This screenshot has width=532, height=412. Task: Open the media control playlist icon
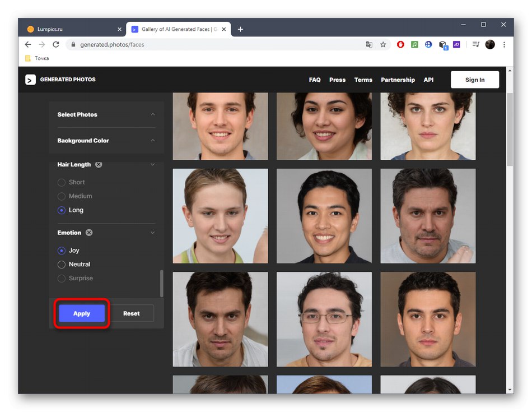tap(475, 44)
